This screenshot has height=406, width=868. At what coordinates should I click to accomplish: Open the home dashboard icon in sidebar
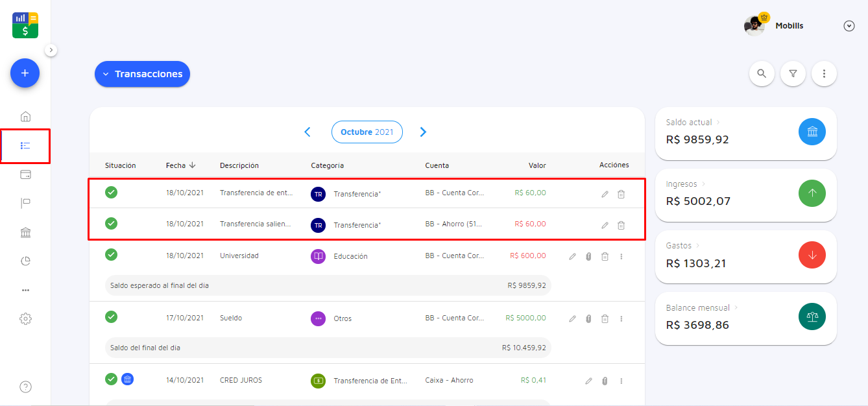(25, 117)
